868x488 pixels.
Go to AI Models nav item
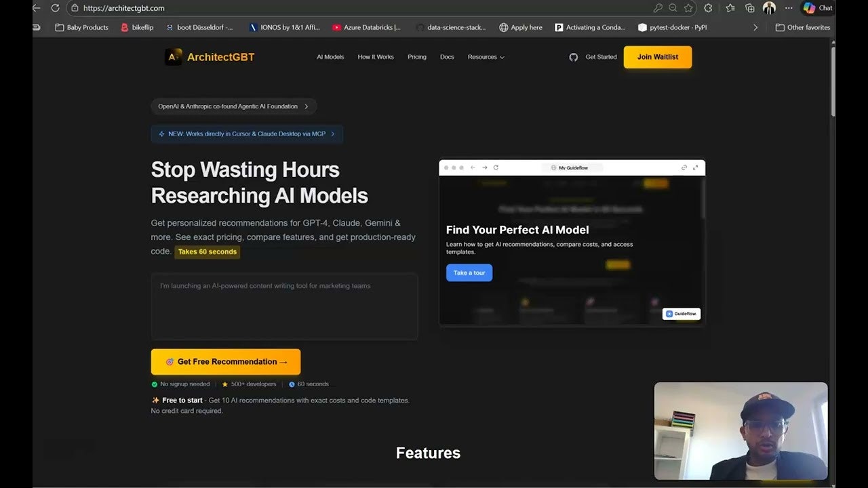point(330,57)
